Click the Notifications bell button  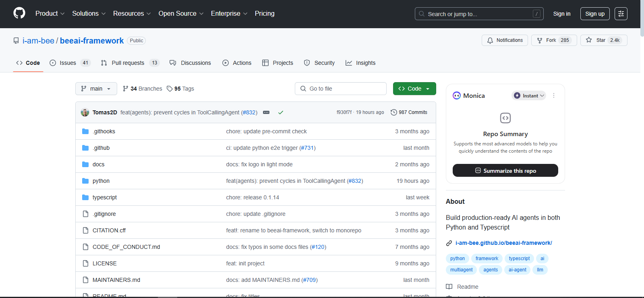[x=505, y=40]
